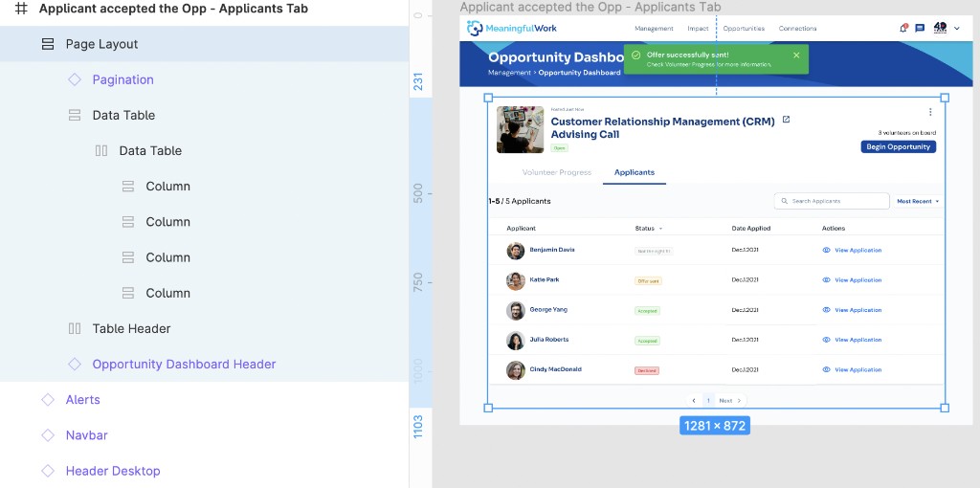980x488 pixels.
Task: Click Management in the breadcrumb
Action: (509, 73)
